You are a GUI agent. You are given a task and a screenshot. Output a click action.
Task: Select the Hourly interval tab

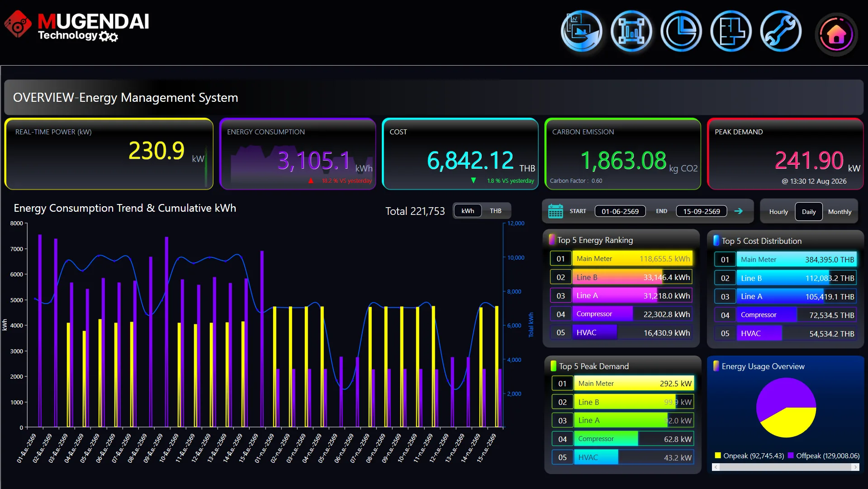778,212
